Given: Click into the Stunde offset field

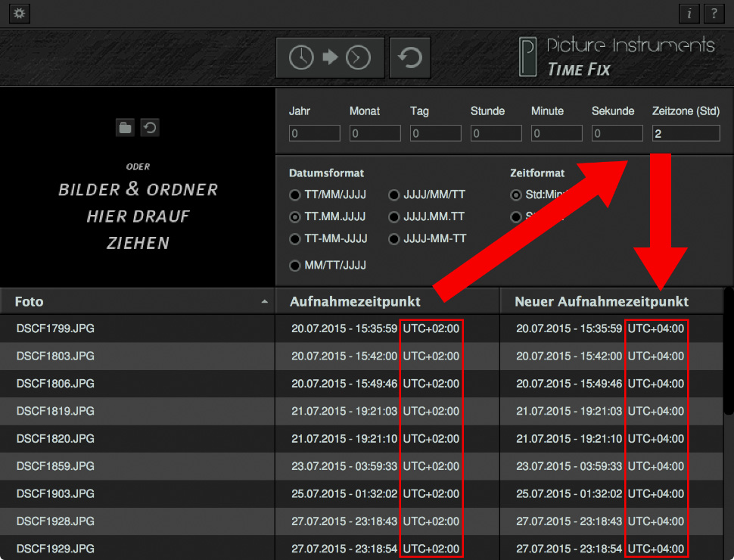Looking at the screenshot, I should point(496,133).
